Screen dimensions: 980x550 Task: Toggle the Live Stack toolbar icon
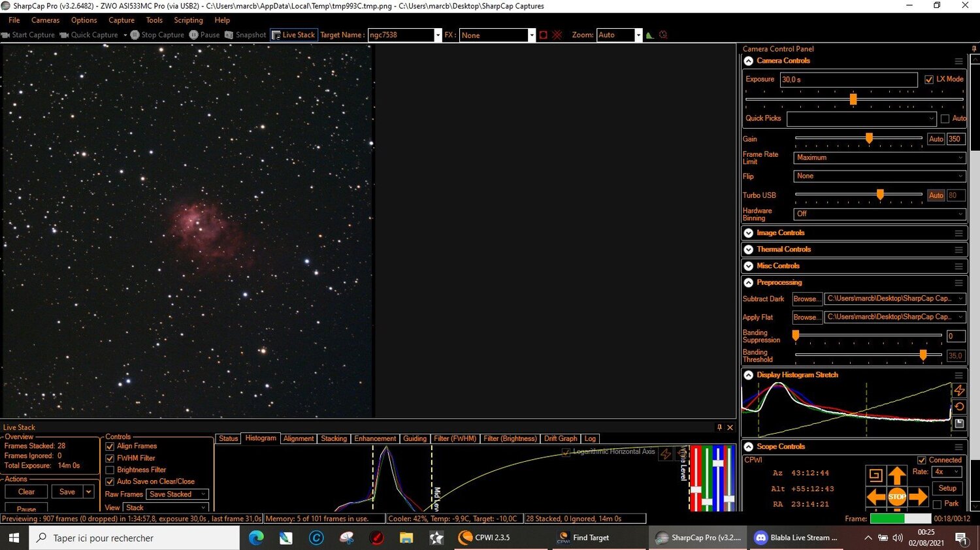click(x=293, y=35)
